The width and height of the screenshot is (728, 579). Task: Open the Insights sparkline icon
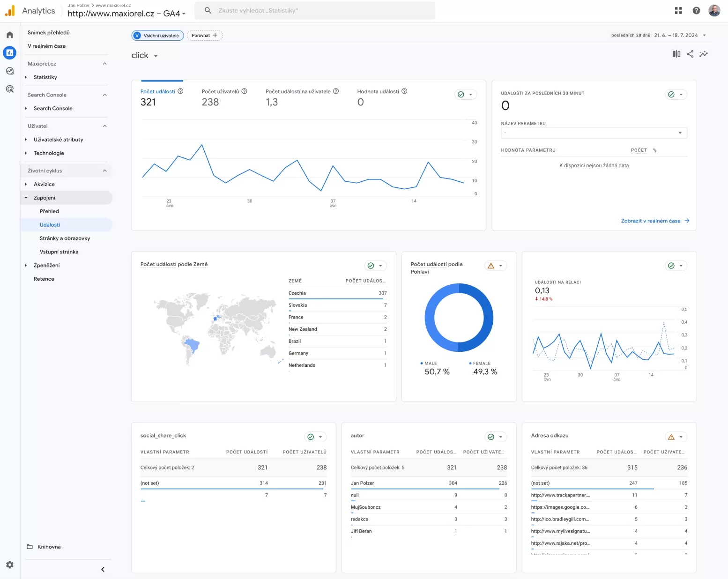tap(704, 54)
